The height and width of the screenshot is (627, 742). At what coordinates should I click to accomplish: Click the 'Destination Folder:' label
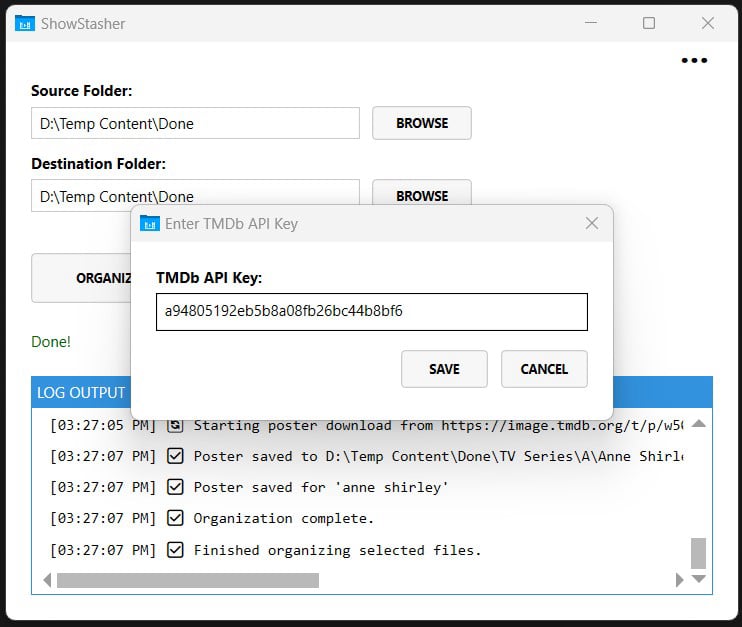tap(98, 164)
